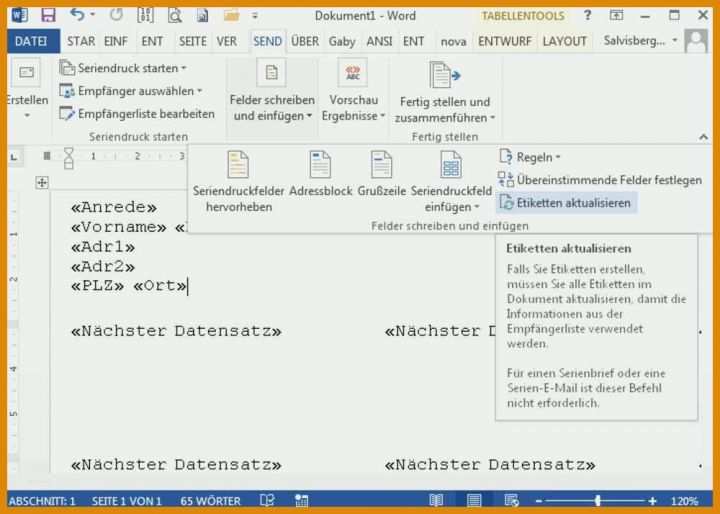
Task: Click the Word application icon in title bar
Action: coord(20,16)
